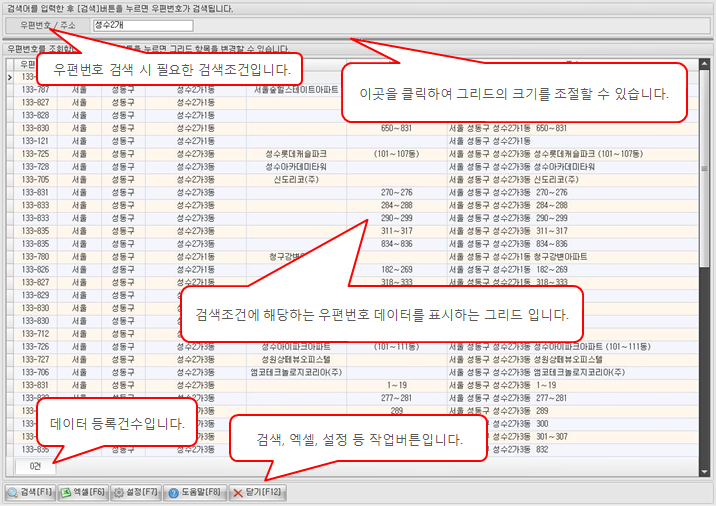Image resolution: width=716 pixels, height=506 pixels.
Task: Click the 270~276 lot range cell
Action: (x=396, y=192)
